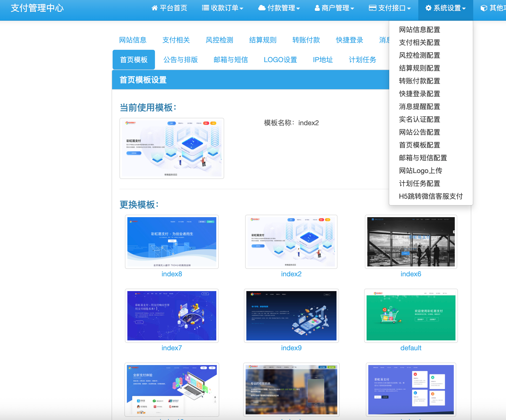Open the 付款管理 dropdown menu
The height and width of the screenshot is (420, 506).
click(281, 8)
